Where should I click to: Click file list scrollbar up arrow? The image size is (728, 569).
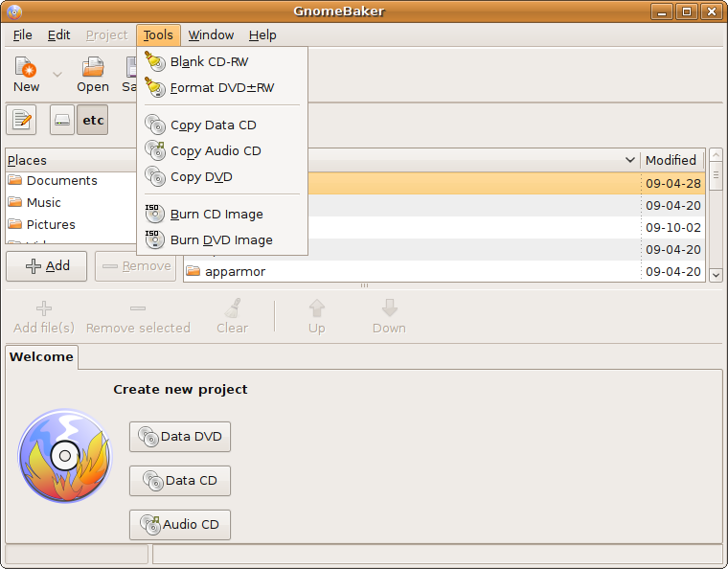pos(716,154)
